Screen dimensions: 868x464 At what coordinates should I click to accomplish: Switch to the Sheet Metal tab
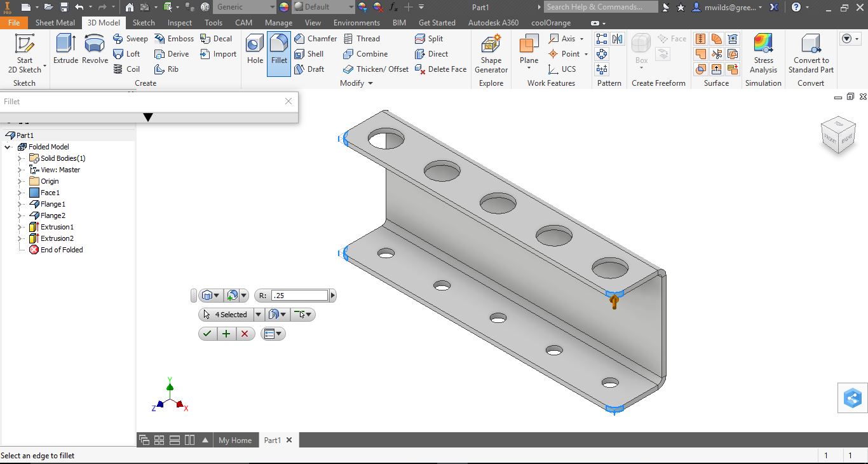(55, 22)
